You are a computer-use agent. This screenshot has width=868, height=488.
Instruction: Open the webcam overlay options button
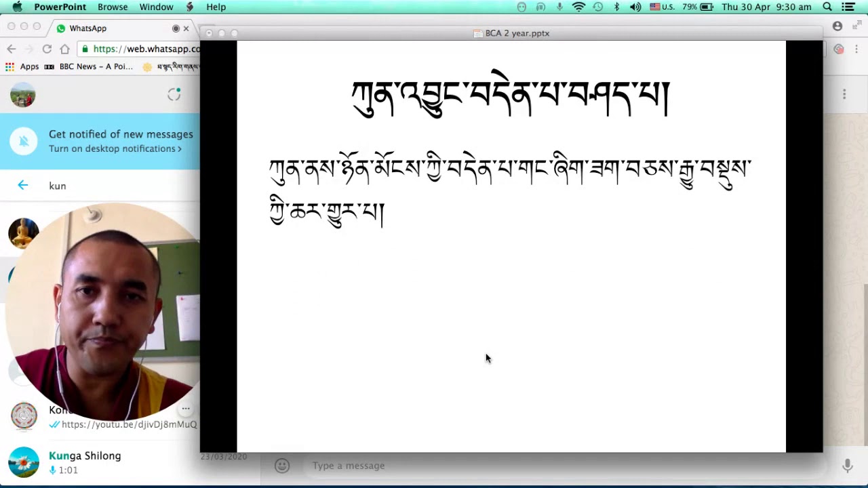click(x=185, y=409)
